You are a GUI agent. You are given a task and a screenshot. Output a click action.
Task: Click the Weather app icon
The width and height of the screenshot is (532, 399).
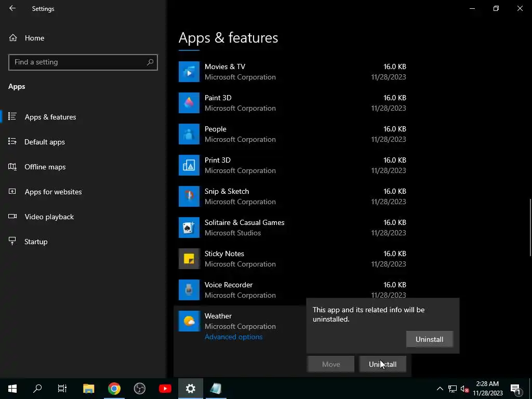pos(189,321)
